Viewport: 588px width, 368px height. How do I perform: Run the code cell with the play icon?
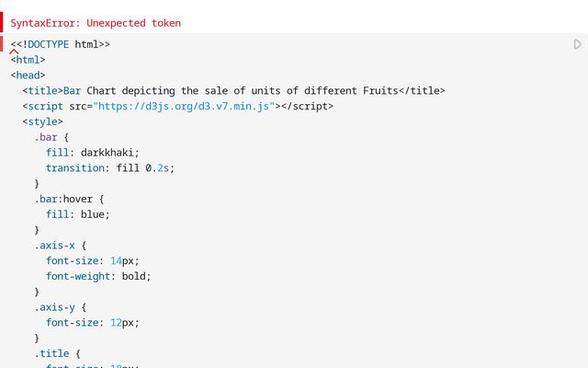click(577, 44)
